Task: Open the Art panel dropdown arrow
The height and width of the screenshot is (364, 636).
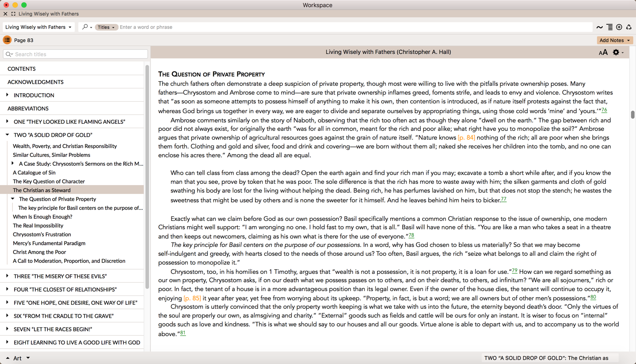Action: click(28, 358)
